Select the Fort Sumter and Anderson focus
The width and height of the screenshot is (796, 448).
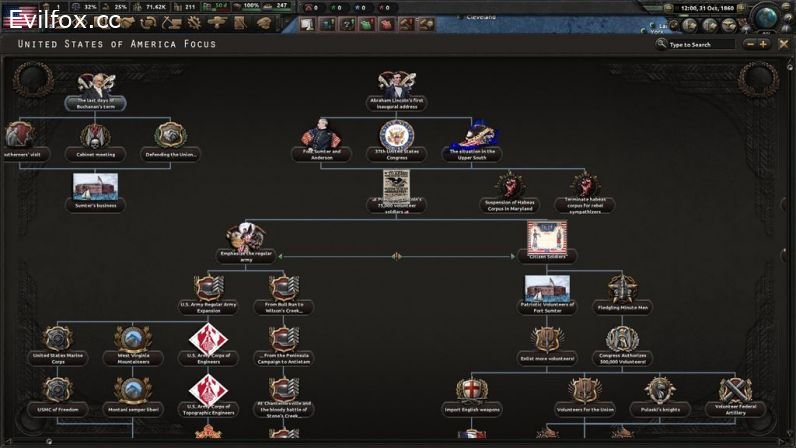pyautogui.click(x=321, y=136)
